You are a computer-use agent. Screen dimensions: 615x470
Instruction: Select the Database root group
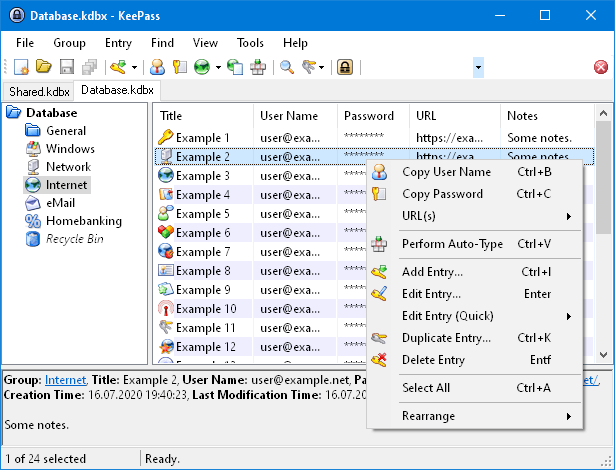coord(51,113)
